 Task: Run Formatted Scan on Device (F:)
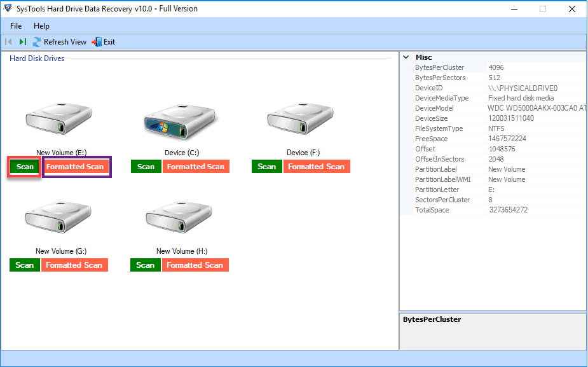click(317, 167)
